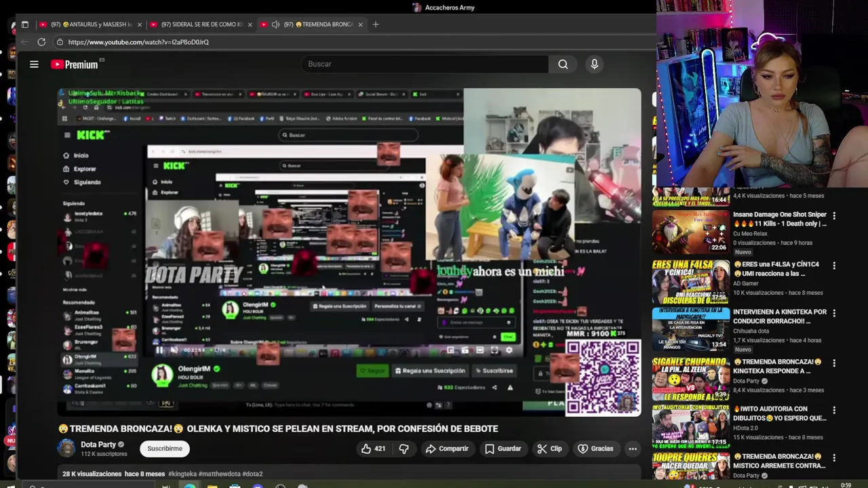Share the video via Compartir
The width and height of the screenshot is (868, 488).
click(x=447, y=449)
